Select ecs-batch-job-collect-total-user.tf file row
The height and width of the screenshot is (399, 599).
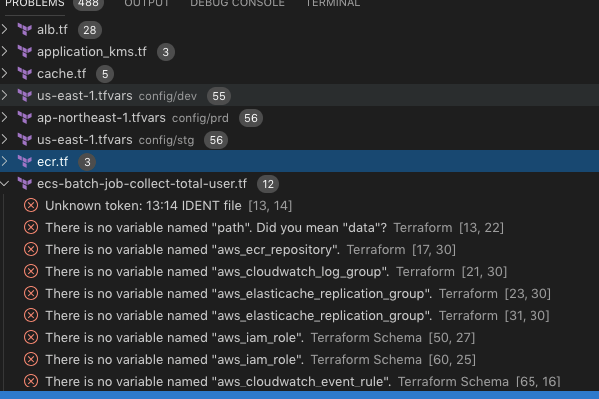click(300, 184)
